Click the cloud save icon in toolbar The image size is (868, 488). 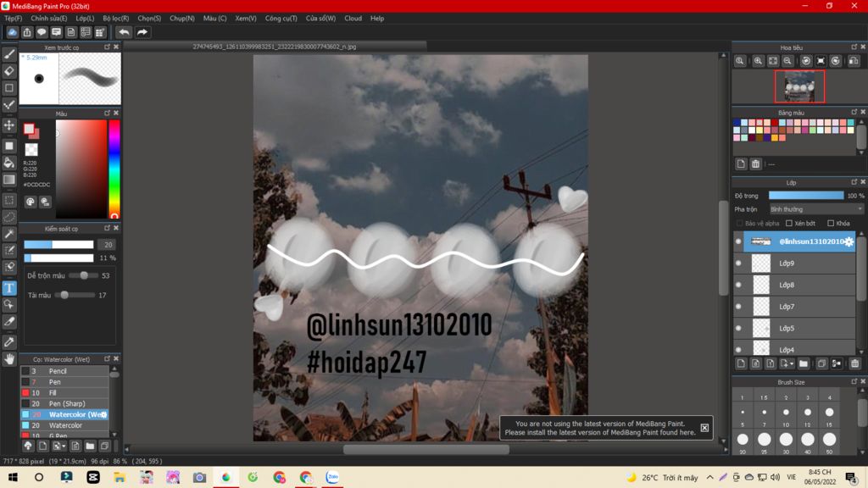tap(12, 32)
